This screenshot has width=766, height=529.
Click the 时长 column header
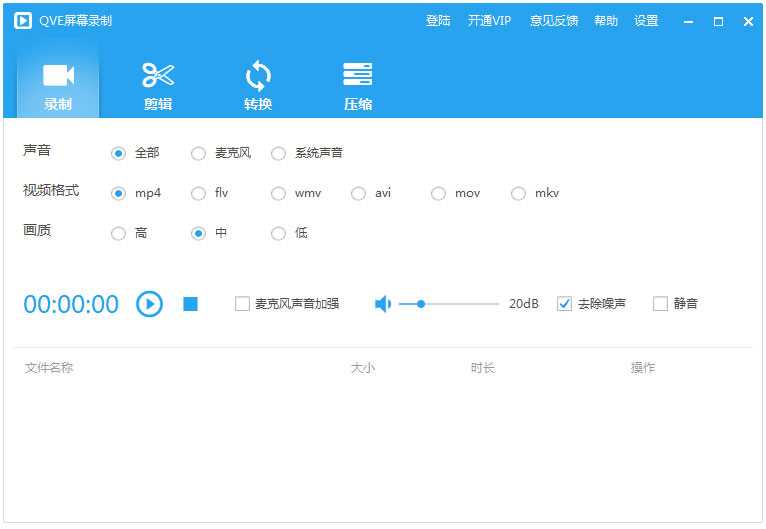[483, 367]
